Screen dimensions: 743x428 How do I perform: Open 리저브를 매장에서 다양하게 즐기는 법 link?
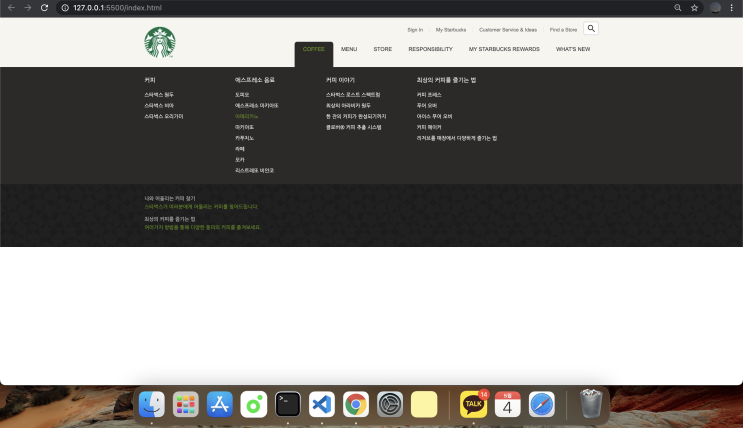[457, 138]
